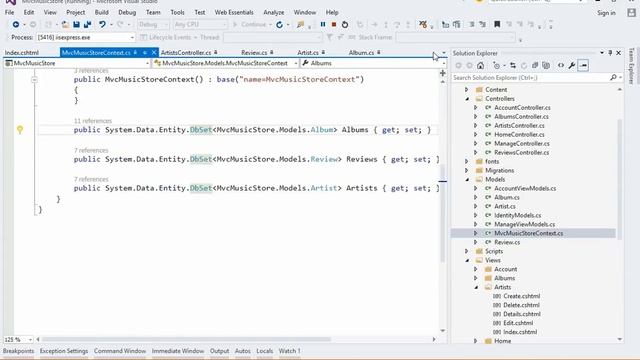Toggle Preview Selected Items button
Screen dimensions: 640x360
coord(583,65)
